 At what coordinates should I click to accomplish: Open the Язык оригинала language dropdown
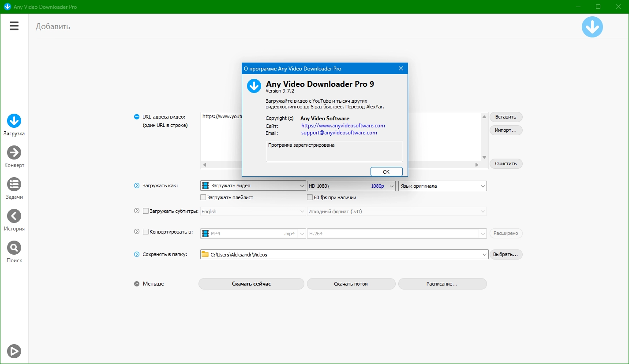(442, 186)
